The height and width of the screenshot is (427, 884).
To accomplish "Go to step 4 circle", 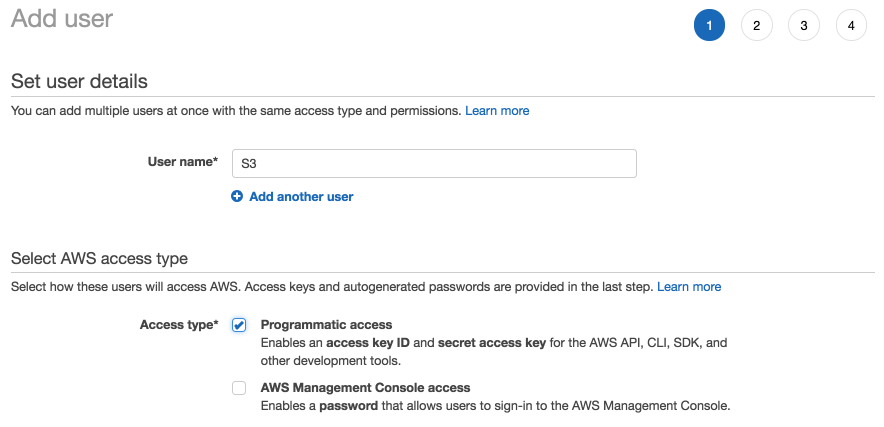I will point(851,26).
